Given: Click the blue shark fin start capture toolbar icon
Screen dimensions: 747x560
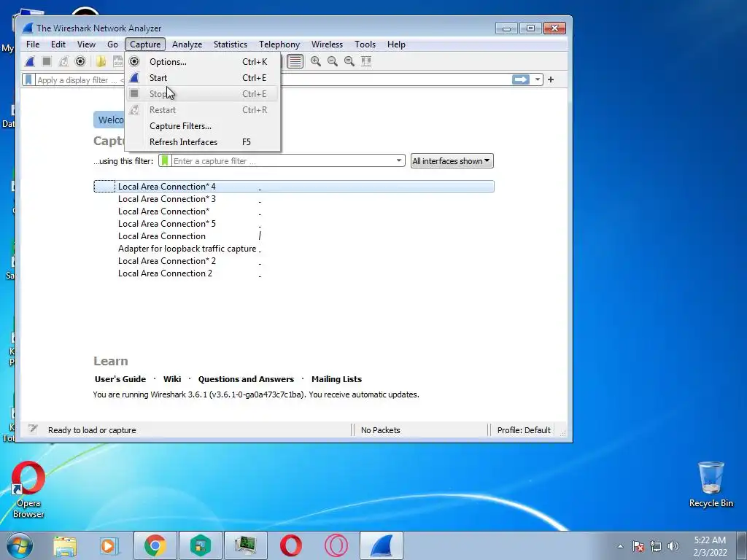Looking at the screenshot, I should (30, 61).
